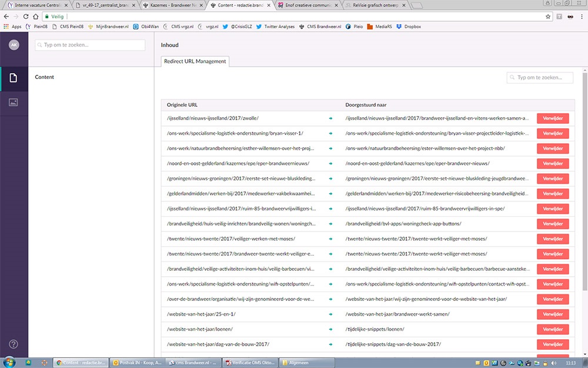Click Verwijder for the eper-brandweernieuws redirect
588x368 pixels.
tap(552, 163)
